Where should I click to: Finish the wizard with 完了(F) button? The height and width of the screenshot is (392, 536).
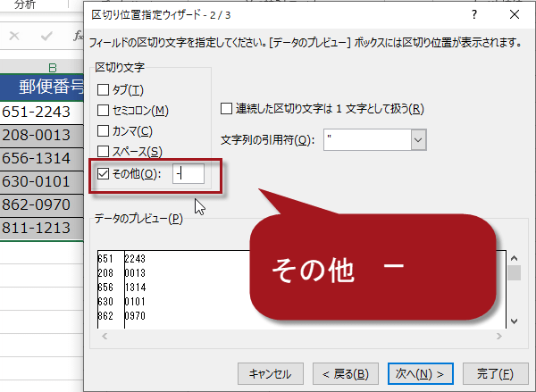[495, 374]
